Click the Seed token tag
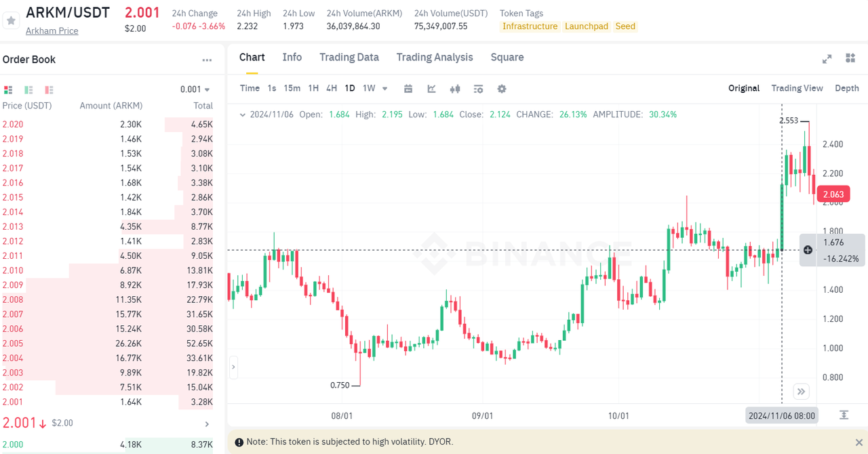 [625, 26]
